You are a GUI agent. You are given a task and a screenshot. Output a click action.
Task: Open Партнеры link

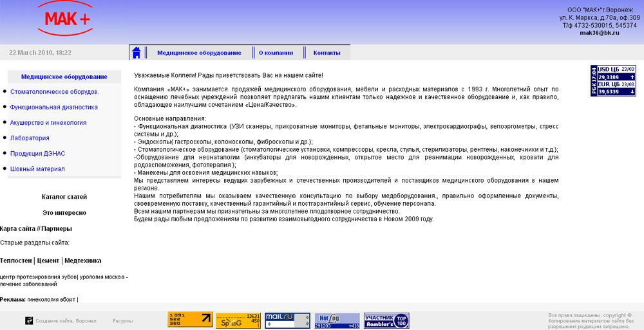coord(57,229)
